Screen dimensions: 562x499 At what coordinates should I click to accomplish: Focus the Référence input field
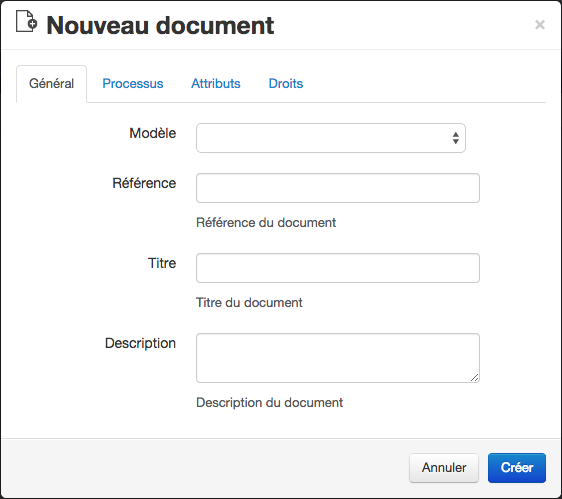coord(338,188)
